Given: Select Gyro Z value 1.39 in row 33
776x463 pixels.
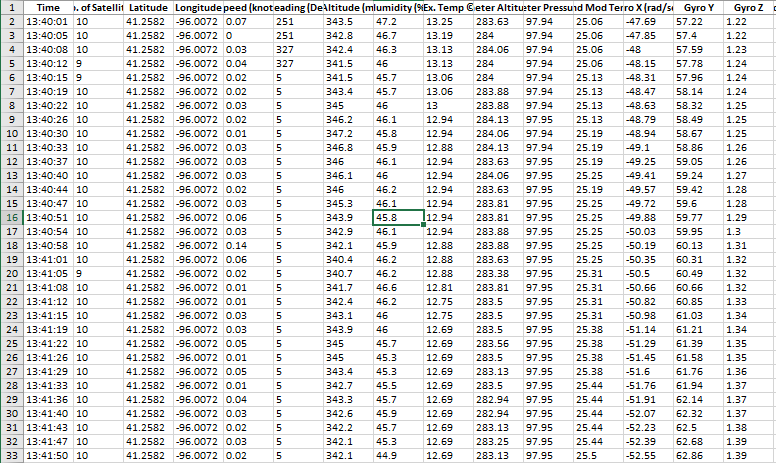Looking at the screenshot, I should (x=741, y=455).
